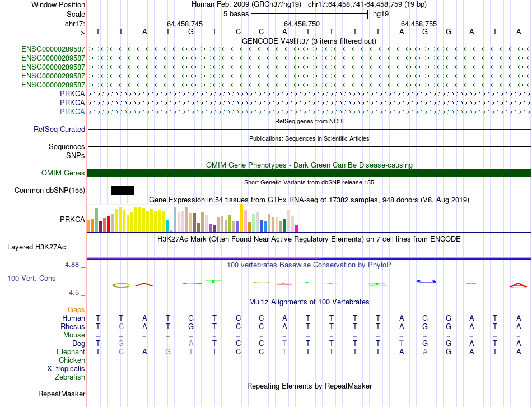The height and width of the screenshot is (407, 532).
Task: Click the RepeatMasker track label
Action: pyautogui.click(x=62, y=394)
